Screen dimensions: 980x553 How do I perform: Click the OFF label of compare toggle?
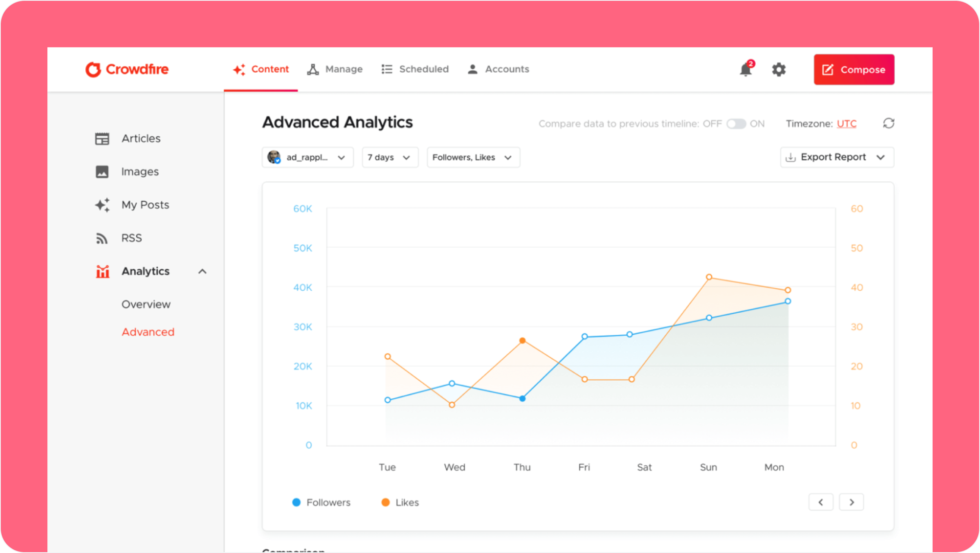712,124
